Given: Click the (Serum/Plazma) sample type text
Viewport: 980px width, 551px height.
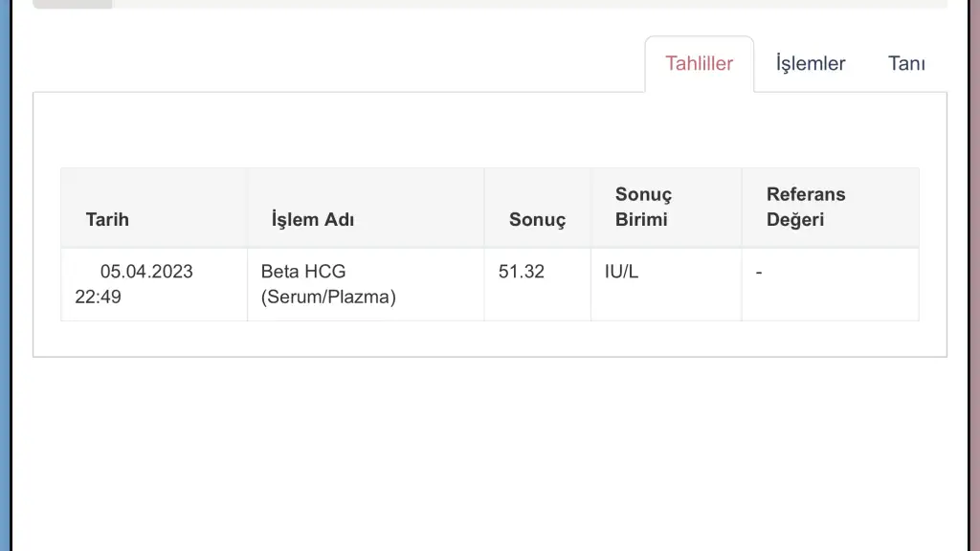Looking at the screenshot, I should 328,297.
